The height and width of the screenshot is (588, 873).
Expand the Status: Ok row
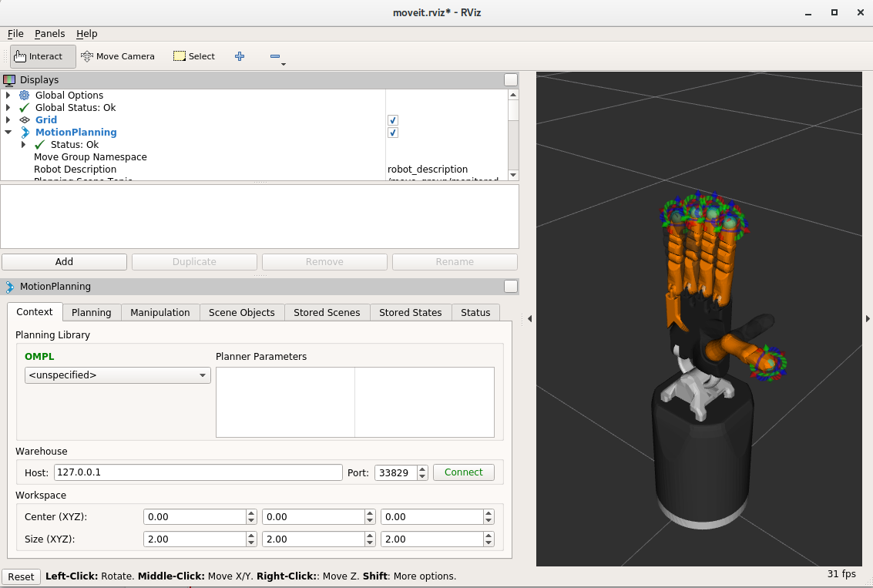tap(23, 145)
